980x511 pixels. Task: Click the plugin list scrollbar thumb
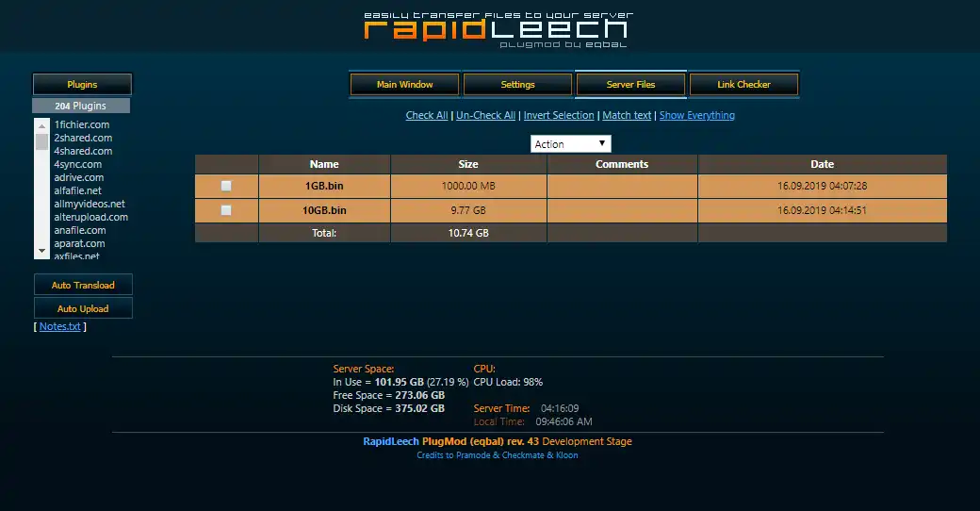click(x=41, y=142)
